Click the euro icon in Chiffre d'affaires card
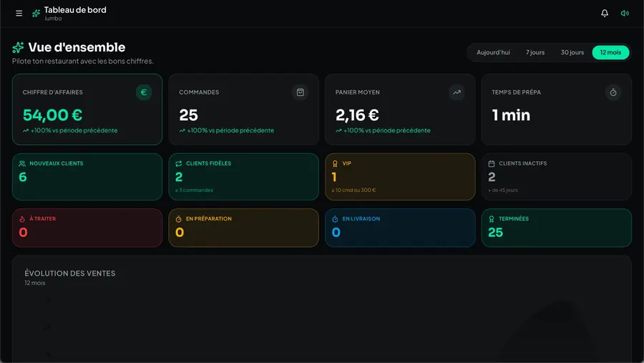The height and width of the screenshot is (363, 644). click(144, 92)
